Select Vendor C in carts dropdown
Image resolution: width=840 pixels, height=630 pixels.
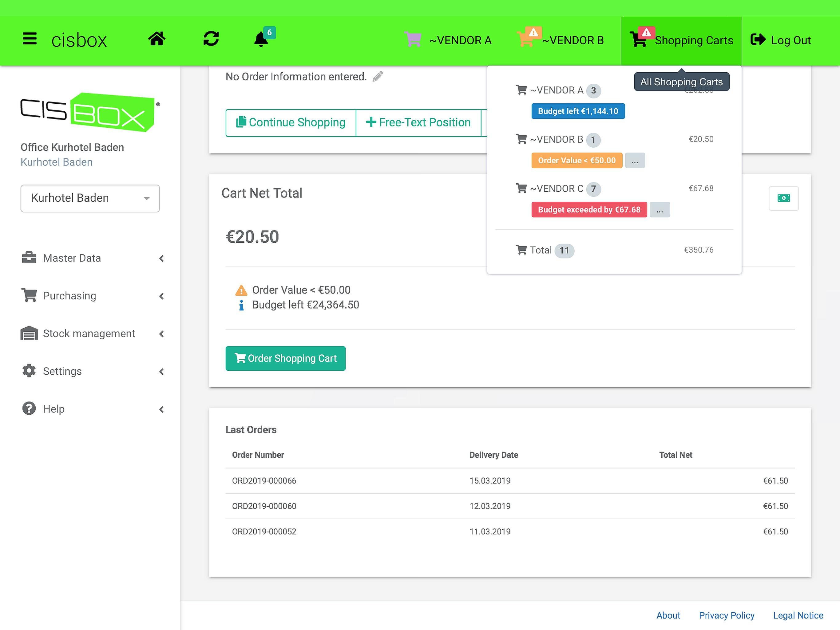(x=556, y=189)
